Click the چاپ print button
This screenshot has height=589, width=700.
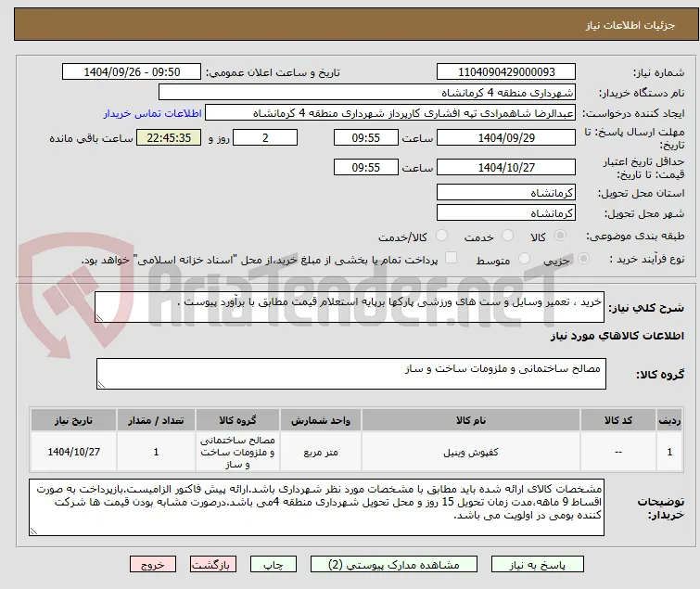click(x=274, y=565)
